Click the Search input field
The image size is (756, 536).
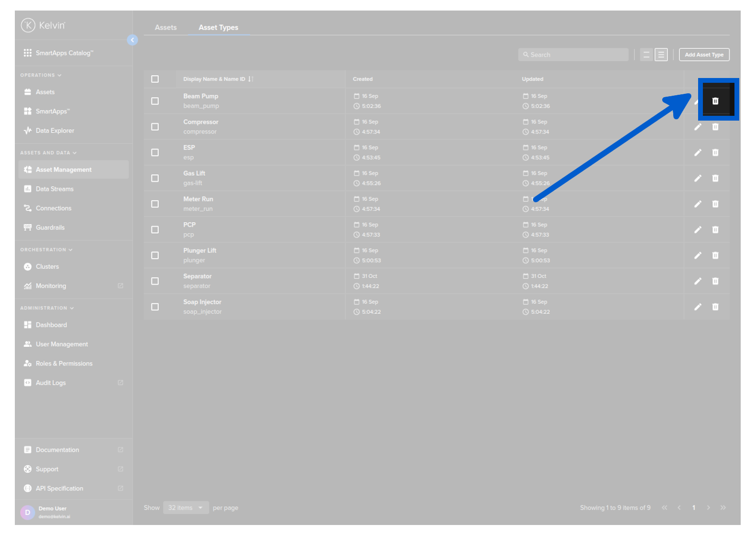click(573, 55)
